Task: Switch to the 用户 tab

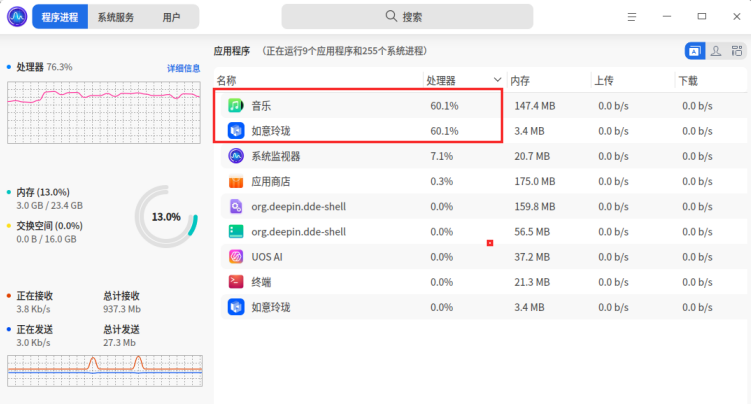Action: (x=171, y=17)
